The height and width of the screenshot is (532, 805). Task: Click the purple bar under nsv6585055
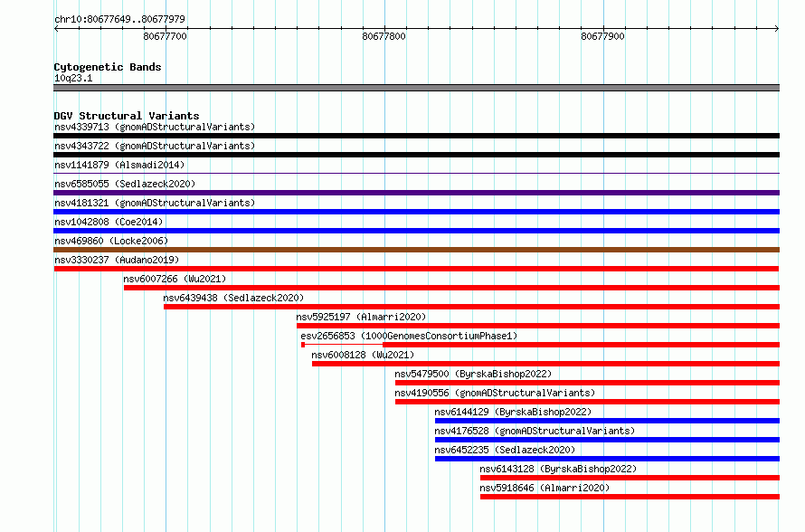(x=416, y=193)
